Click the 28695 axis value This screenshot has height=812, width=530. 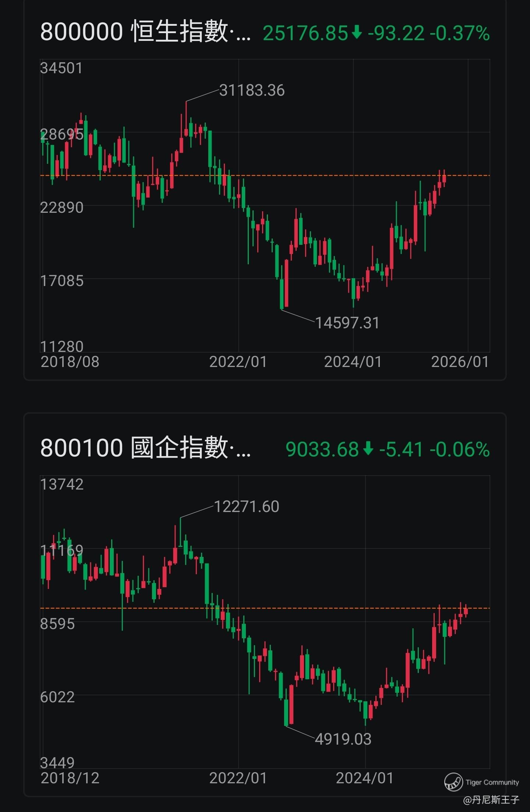click(62, 135)
